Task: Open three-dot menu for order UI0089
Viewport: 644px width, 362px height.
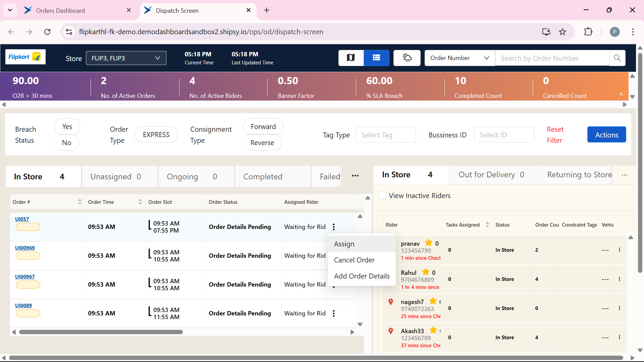Action: (334, 313)
